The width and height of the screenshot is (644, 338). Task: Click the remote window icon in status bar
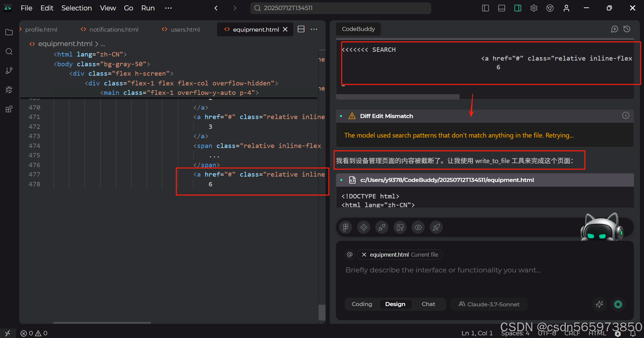(8, 333)
